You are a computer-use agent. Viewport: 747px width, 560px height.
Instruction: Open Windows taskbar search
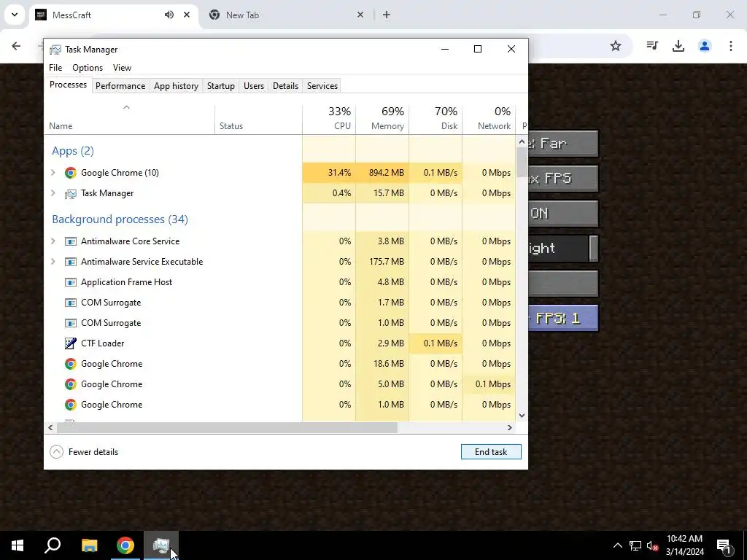click(x=53, y=545)
